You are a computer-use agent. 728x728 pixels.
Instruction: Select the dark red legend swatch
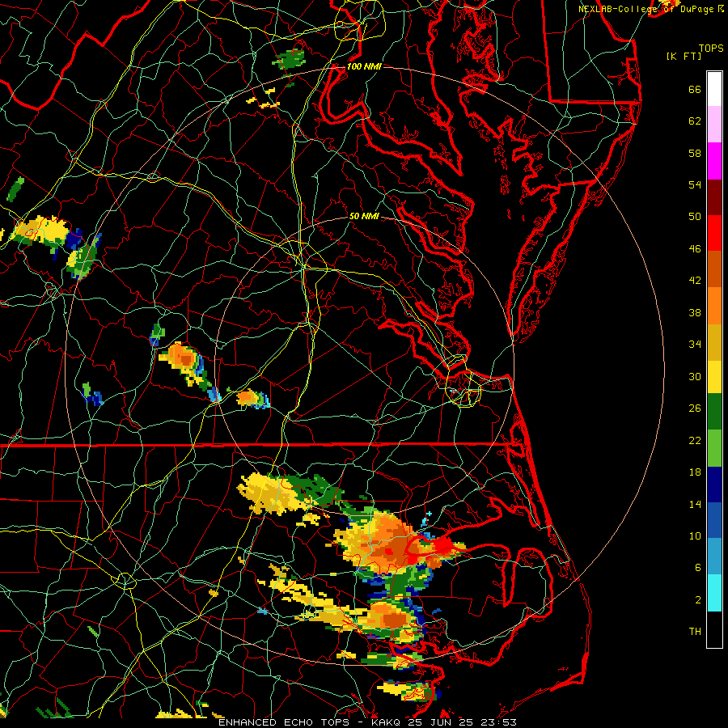(x=714, y=197)
